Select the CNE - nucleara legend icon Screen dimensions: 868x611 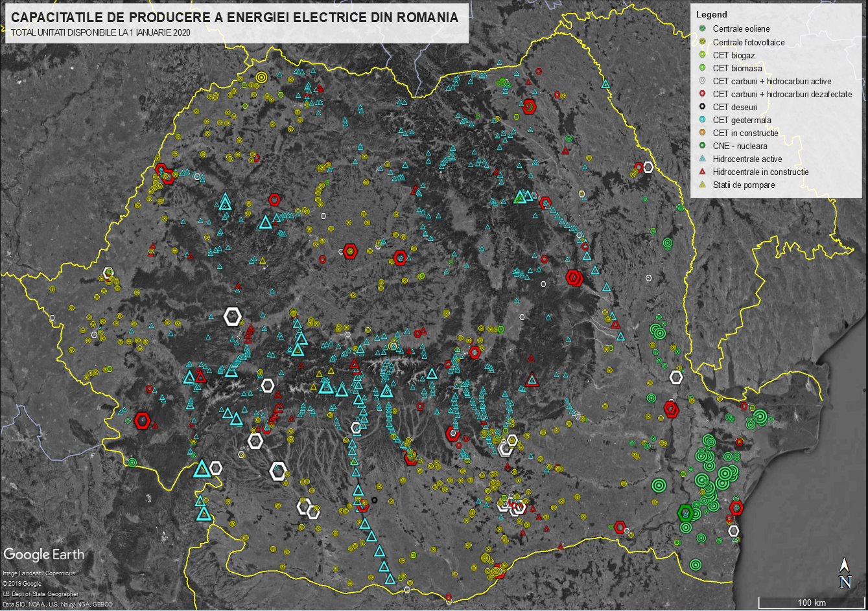pyautogui.click(x=703, y=146)
